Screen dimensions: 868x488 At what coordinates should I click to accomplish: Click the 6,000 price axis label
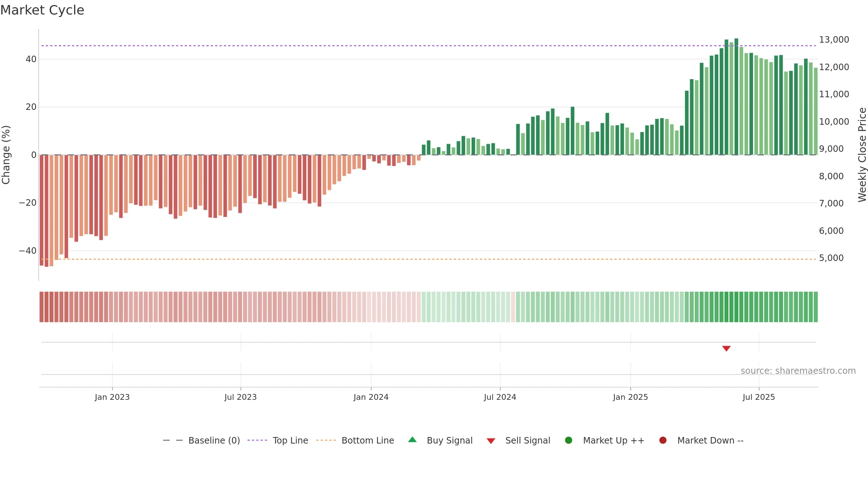(831, 231)
